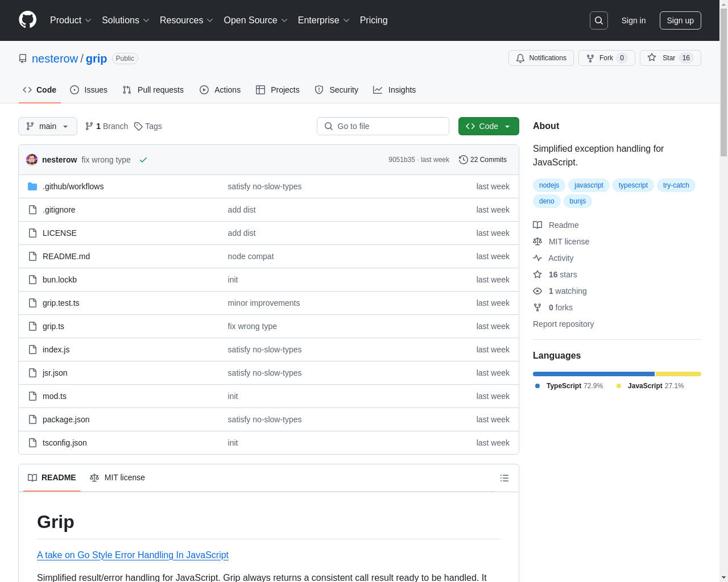Click the deno topic tag
728x582 pixels.
pos(547,201)
